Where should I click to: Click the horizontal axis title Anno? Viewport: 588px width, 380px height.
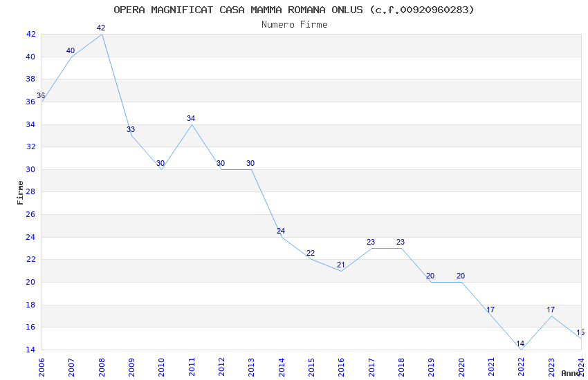[x=571, y=373]
